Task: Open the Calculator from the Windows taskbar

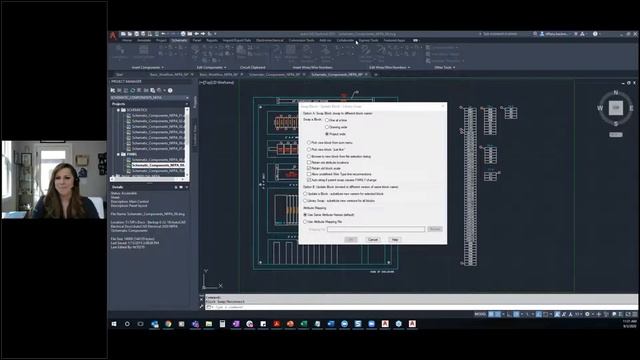Action: [x=222, y=324]
